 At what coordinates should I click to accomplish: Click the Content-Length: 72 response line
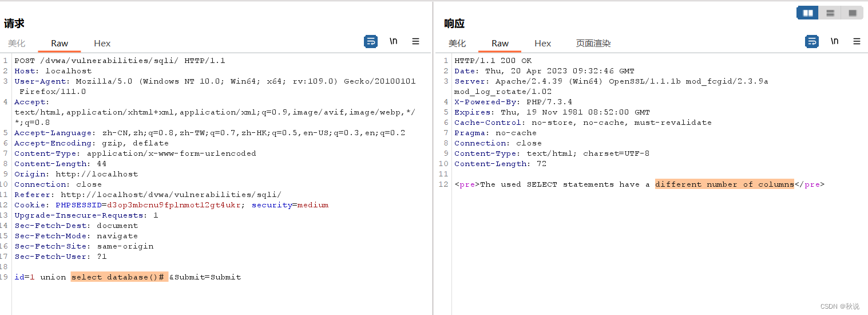tap(501, 164)
